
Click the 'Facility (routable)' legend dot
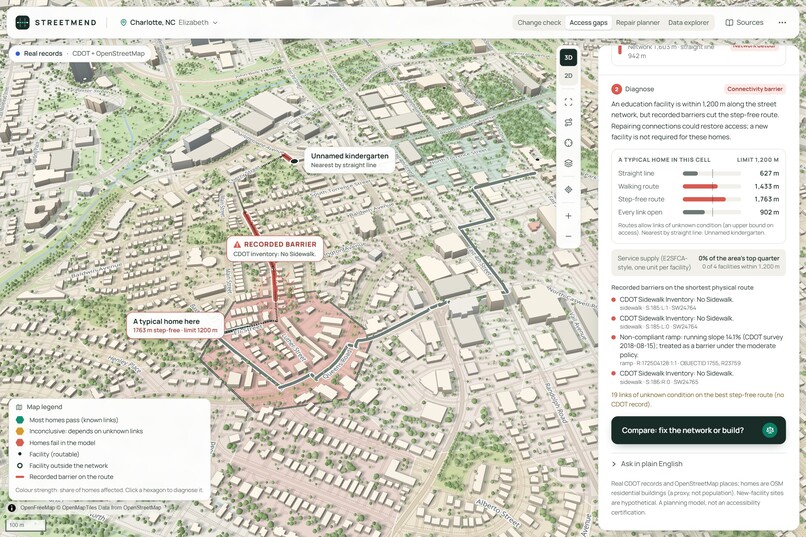(20, 454)
